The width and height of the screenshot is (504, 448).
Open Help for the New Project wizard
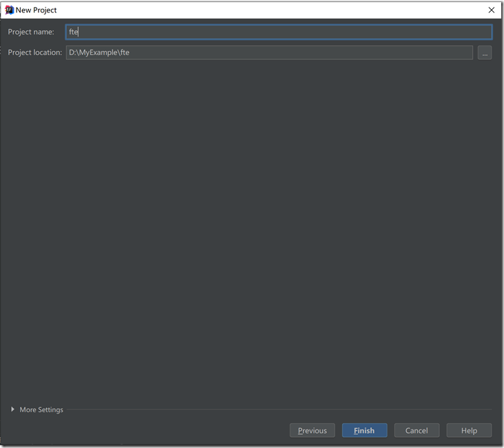point(469,430)
